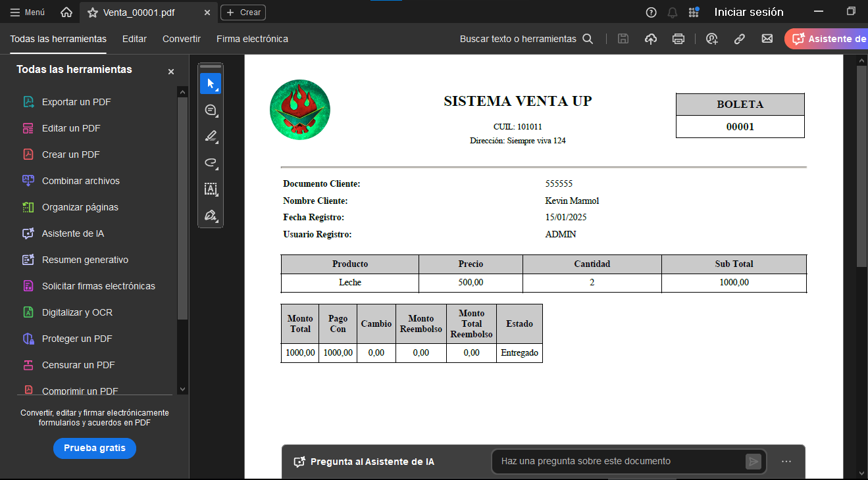Image resolution: width=868 pixels, height=480 pixels.
Task: Choose the select text tool
Action: click(211, 189)
